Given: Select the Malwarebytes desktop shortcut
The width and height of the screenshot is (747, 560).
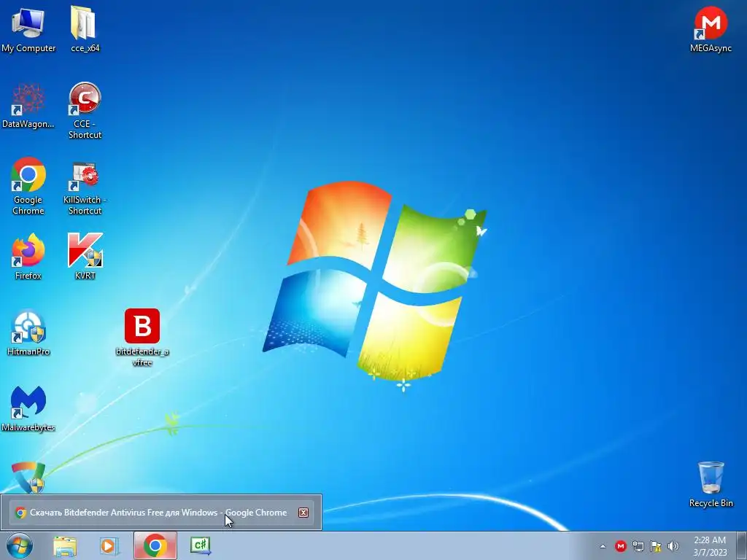Looking at the screenshot, I should coord(28,408).
